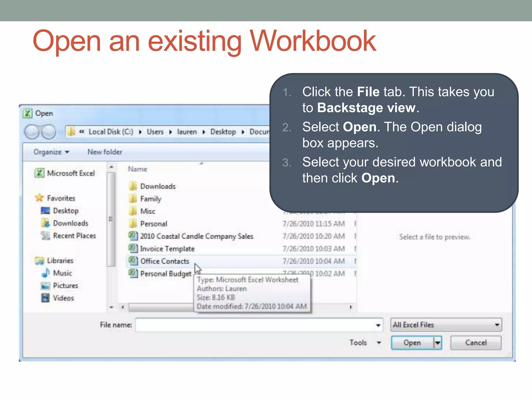The height and width of the screenshot is (399, 532).
Task: Select the Favorites star icon
Action: [39, 198]
